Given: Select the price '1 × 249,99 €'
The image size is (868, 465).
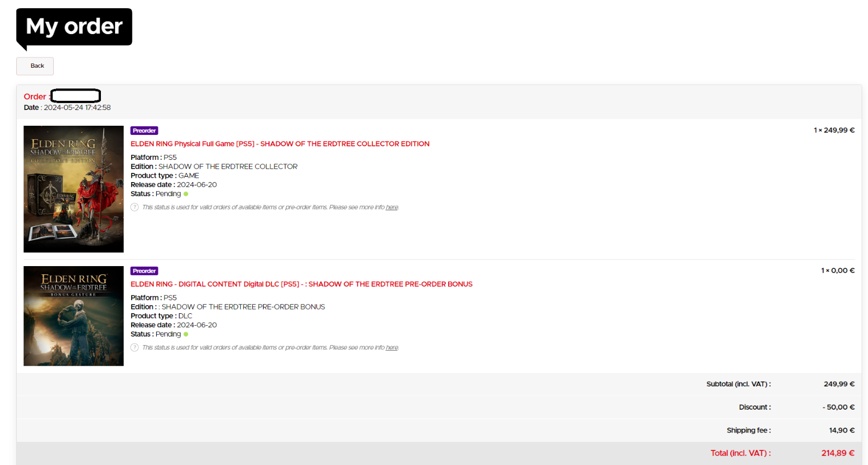Looking at the screenshot, I should click(x=834, y=130).
